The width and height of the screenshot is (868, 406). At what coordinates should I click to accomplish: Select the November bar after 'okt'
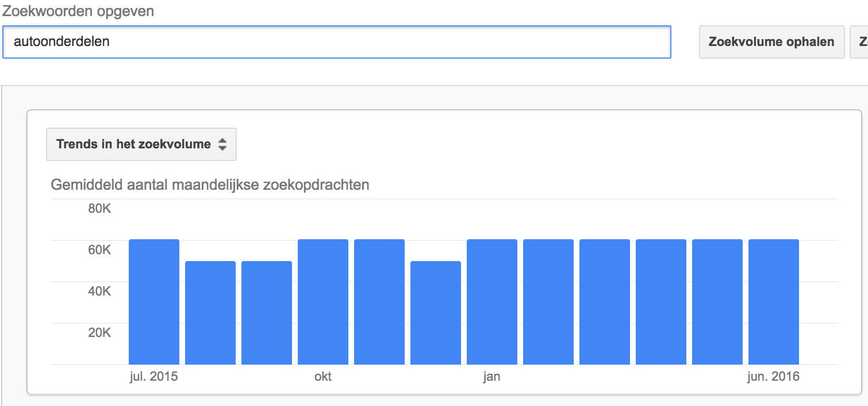click(379, 302)
